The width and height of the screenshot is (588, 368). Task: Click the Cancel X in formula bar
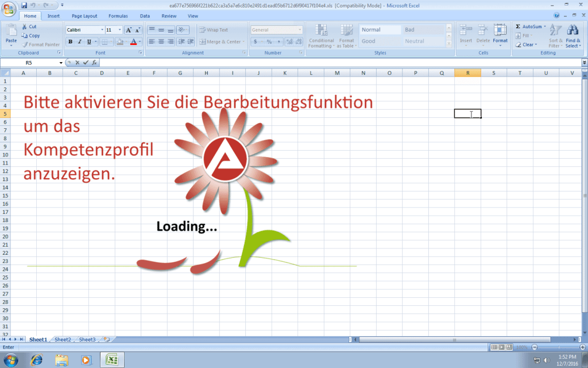78,63
